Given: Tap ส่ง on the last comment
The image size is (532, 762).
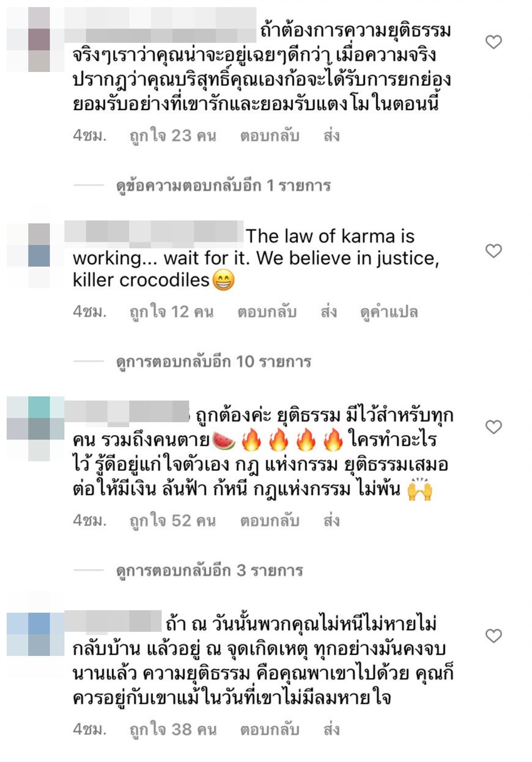Looking at the screenshot, I should [332, 730].
